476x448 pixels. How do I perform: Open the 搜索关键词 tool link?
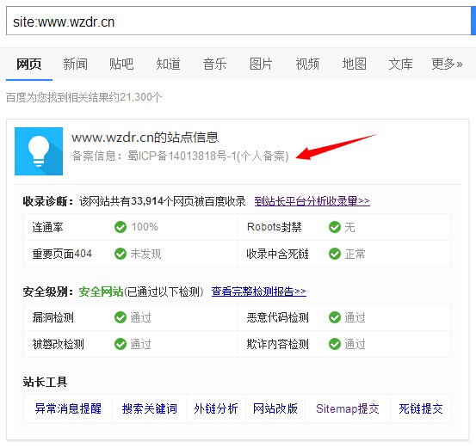150,408
